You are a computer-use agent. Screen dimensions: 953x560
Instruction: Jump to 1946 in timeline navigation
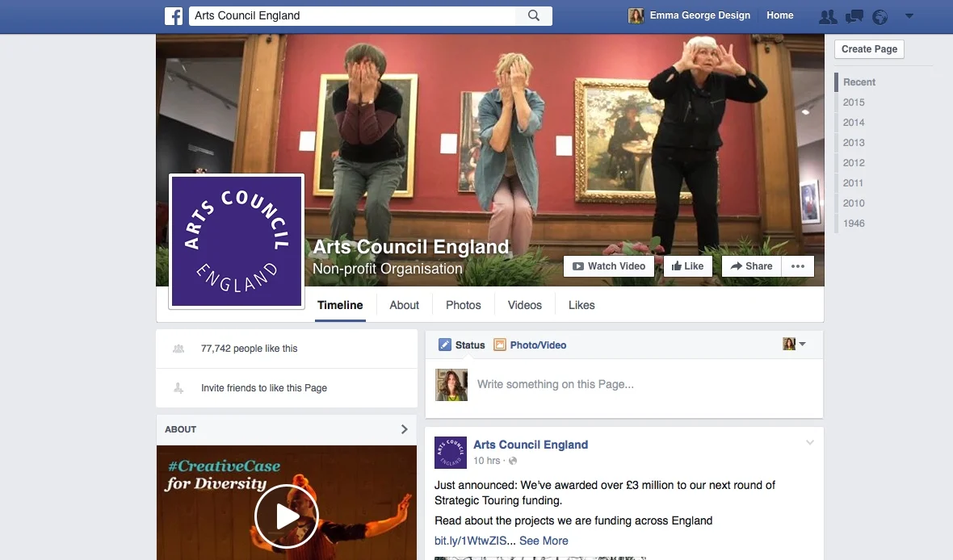pyautogui.click(x=854, y=223)
